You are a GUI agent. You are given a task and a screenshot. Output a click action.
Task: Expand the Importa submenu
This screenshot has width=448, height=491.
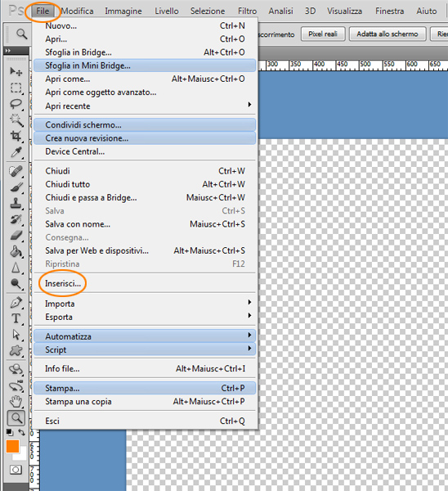(x=144, y=304)
